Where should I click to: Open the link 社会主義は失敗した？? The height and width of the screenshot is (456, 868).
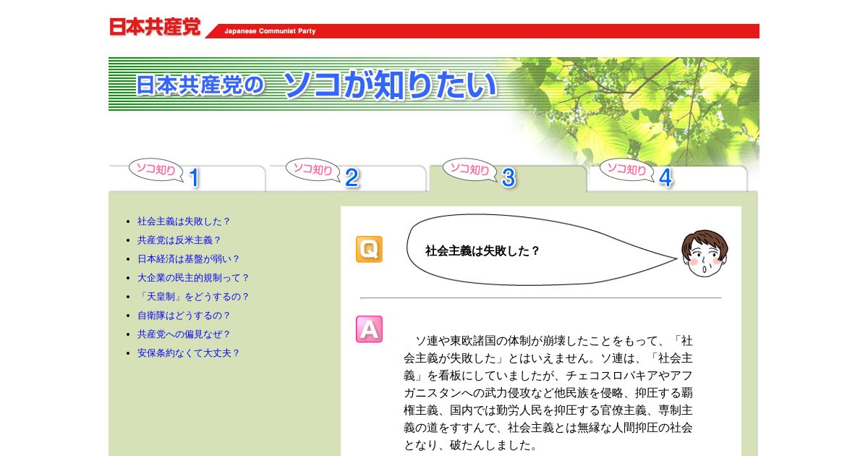coord(184,221)
